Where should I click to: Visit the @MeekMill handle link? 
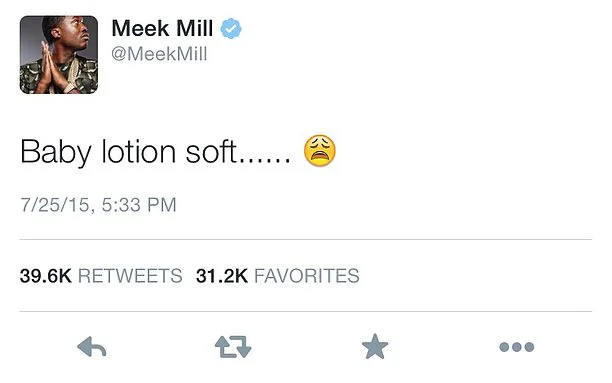pyautogui.click(x=159, y=53)
